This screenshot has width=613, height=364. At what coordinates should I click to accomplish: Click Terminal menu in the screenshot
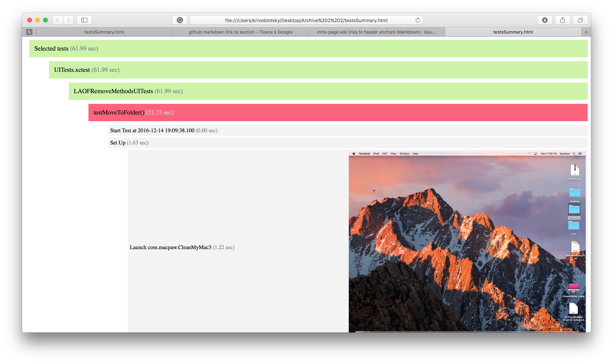(364, 154)
